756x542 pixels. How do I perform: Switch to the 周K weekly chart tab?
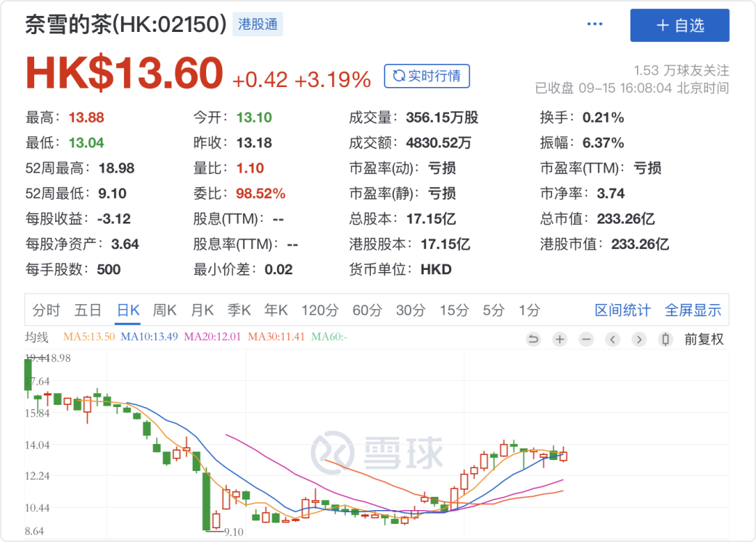(x=165, y=310)
